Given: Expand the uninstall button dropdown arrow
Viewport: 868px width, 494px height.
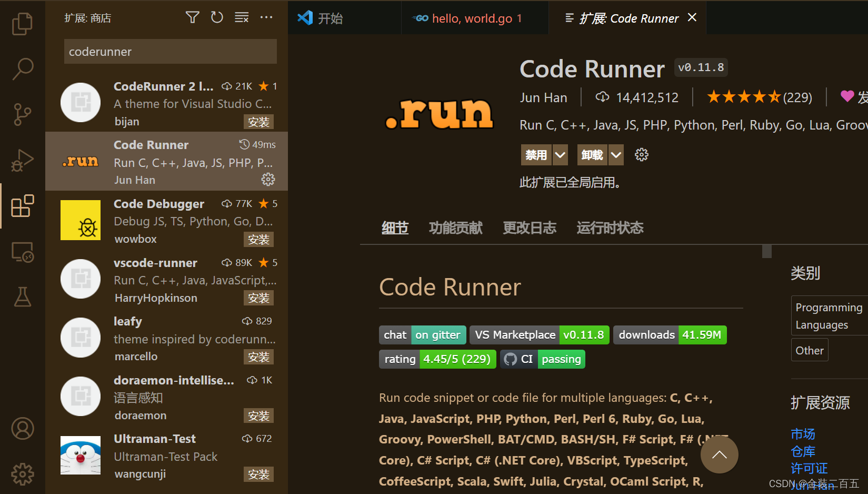Looking at the screenshot, I should tap(616, 155).
